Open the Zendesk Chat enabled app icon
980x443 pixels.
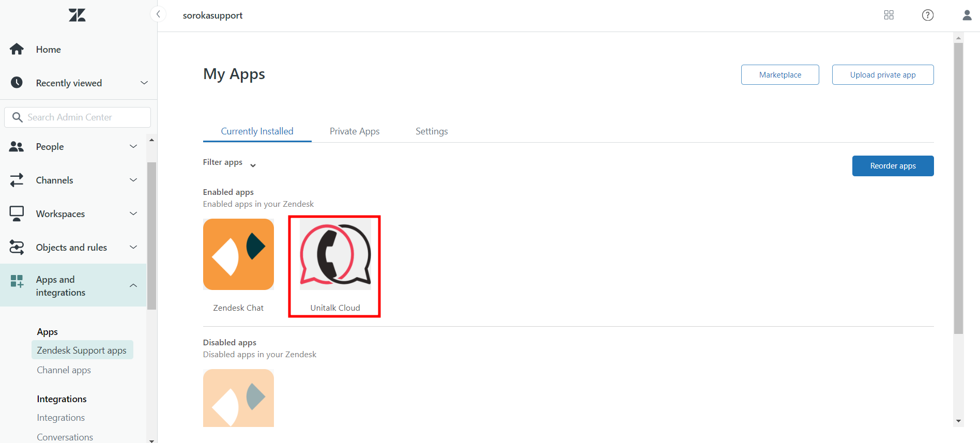[238, 254]
